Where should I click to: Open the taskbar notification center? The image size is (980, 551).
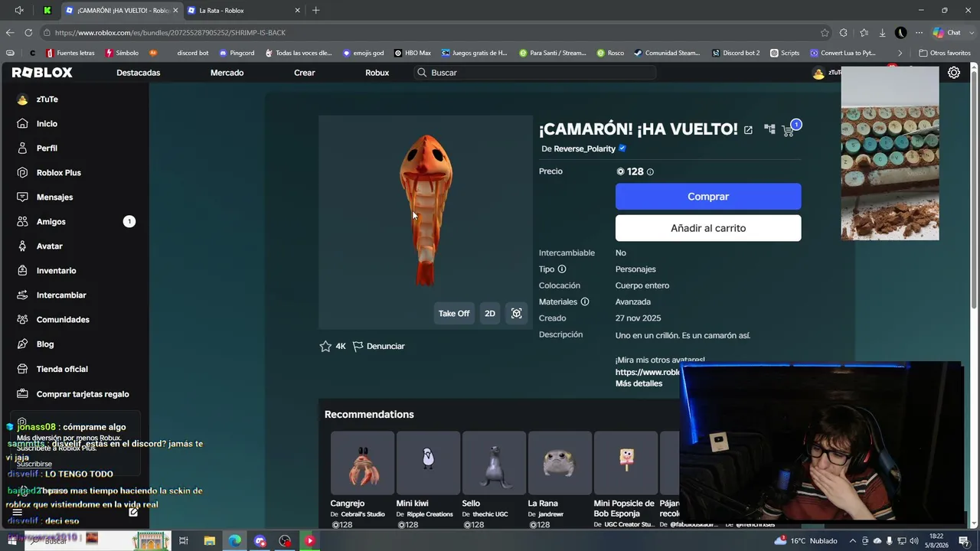coord(963,541)
